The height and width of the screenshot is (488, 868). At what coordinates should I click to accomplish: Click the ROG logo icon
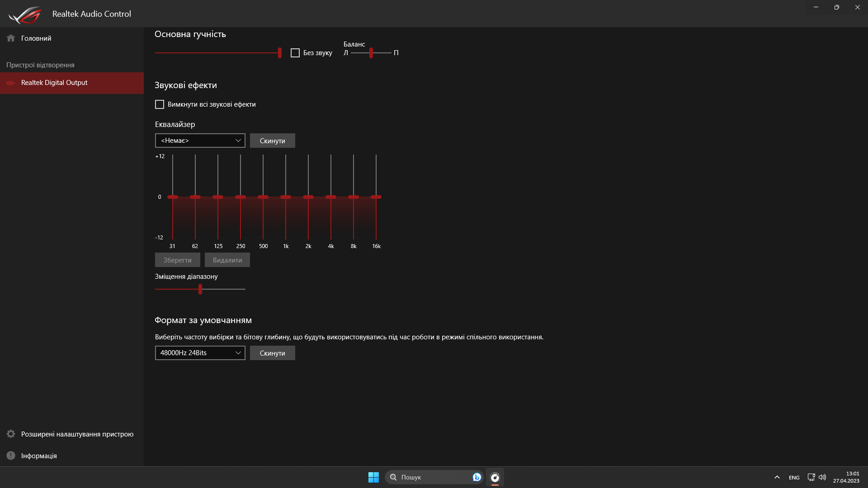tap(25, 14)
